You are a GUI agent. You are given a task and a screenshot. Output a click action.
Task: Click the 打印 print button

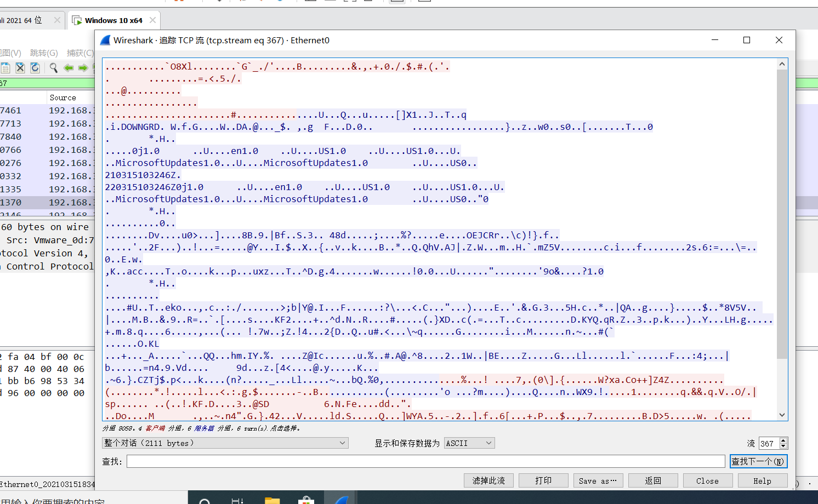tap(543, 480)
